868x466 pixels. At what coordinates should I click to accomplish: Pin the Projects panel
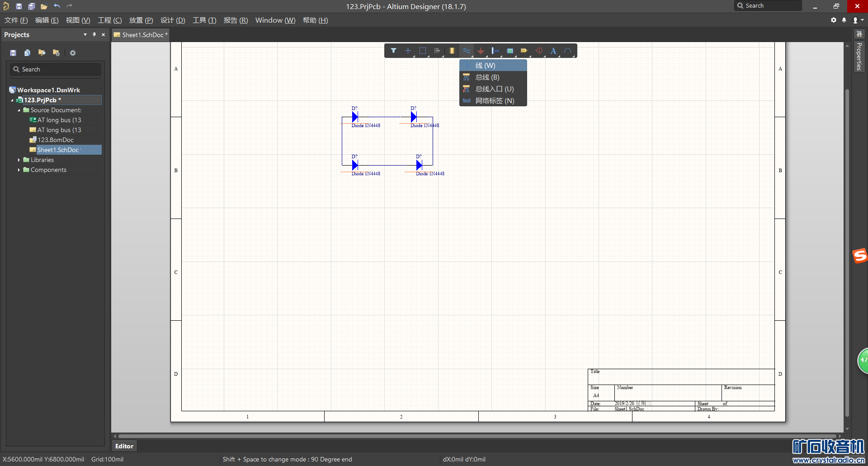[x=94, y=35]
